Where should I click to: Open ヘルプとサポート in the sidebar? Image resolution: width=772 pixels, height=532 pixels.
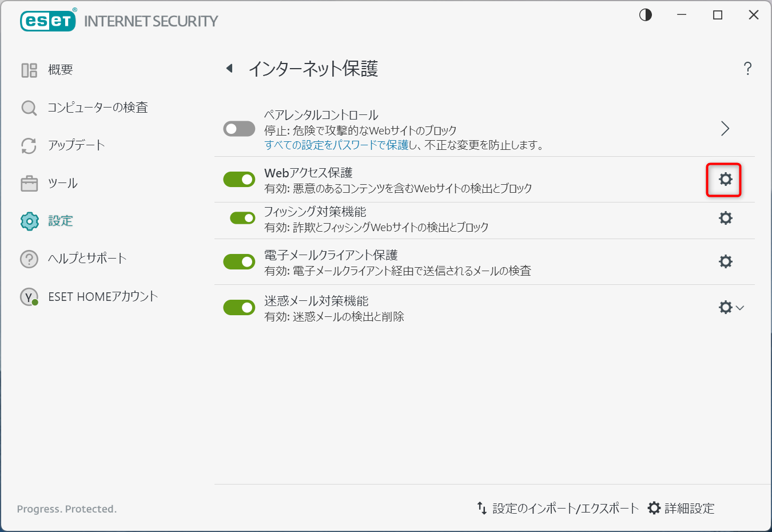[x=87, y=259]
